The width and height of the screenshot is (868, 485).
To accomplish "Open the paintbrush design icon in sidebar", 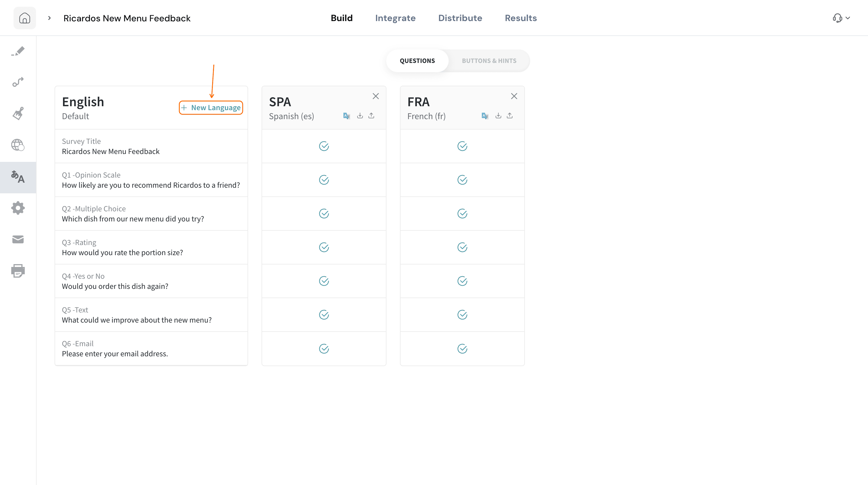I will coord(18,113).
